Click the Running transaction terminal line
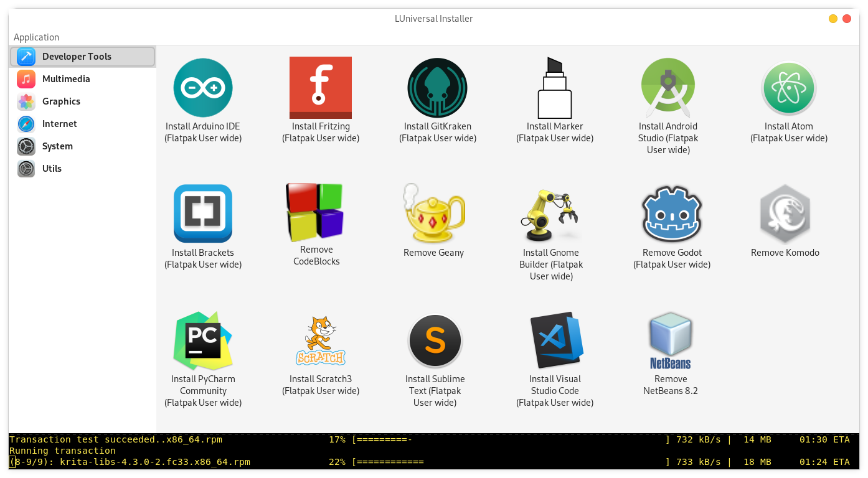The height and width of the screenshot is (478, 868). click(x=62, y=451)
